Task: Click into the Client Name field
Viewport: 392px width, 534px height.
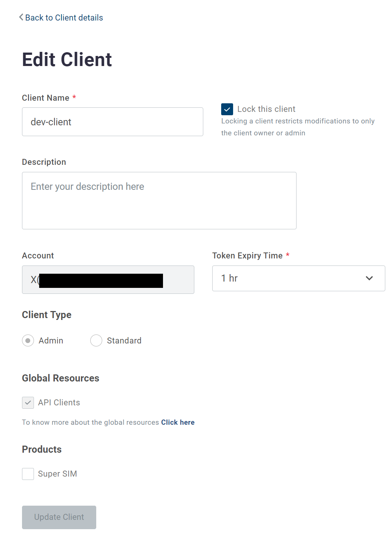Action: pyautogui.click(x=112, y=122)
